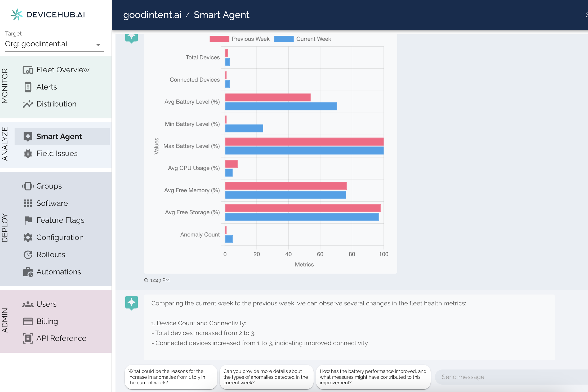This screenshot has height=392, width=588.
Task: Click the Groups vibration icon
Action: click(x=28, y=186)
